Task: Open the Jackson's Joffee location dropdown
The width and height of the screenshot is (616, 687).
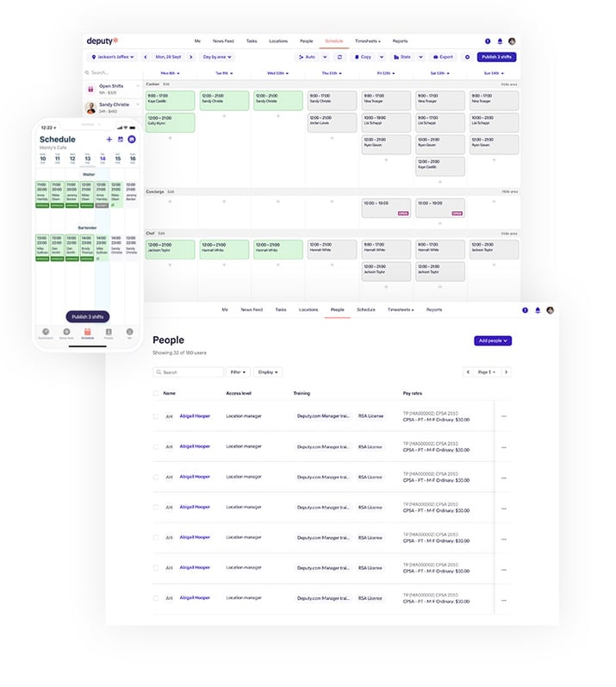Action: pos(113,57)
